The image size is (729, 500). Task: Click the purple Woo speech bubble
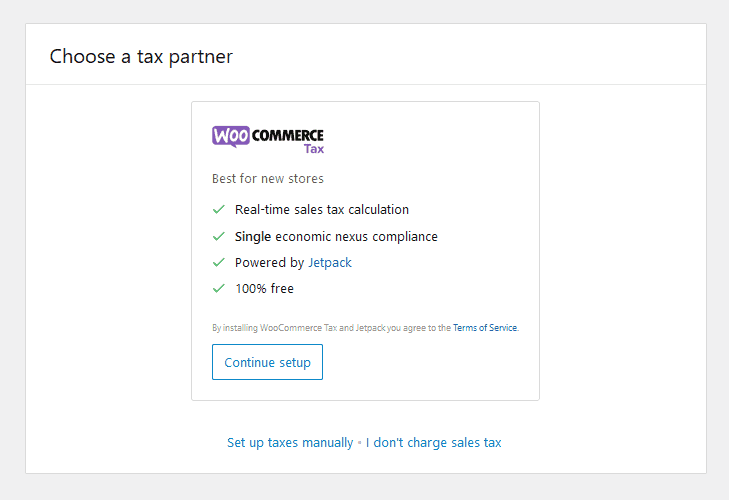230,136
